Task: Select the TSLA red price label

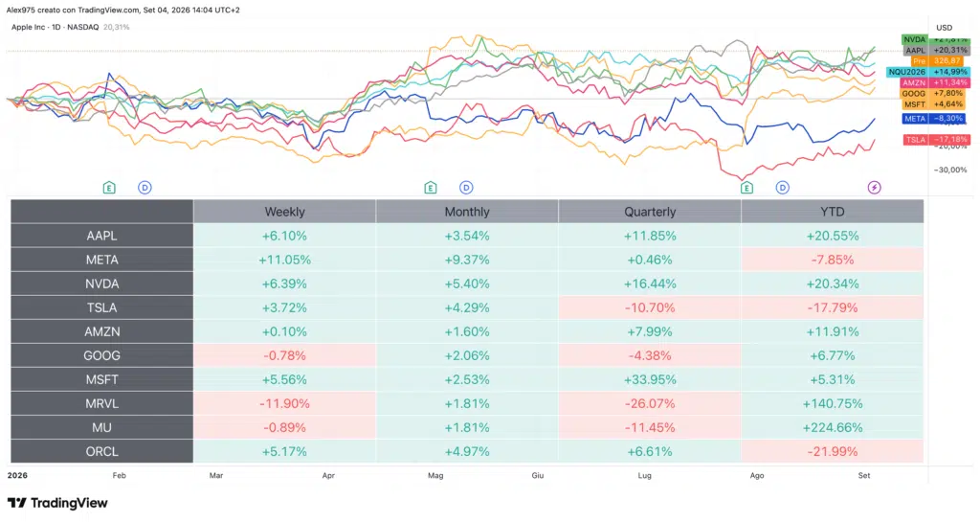Action: (936, 140)
